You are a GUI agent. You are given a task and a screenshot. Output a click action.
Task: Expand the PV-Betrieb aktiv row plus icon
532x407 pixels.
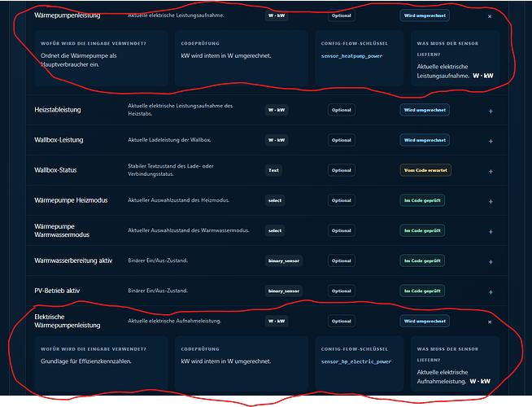[x=491, y=292]
